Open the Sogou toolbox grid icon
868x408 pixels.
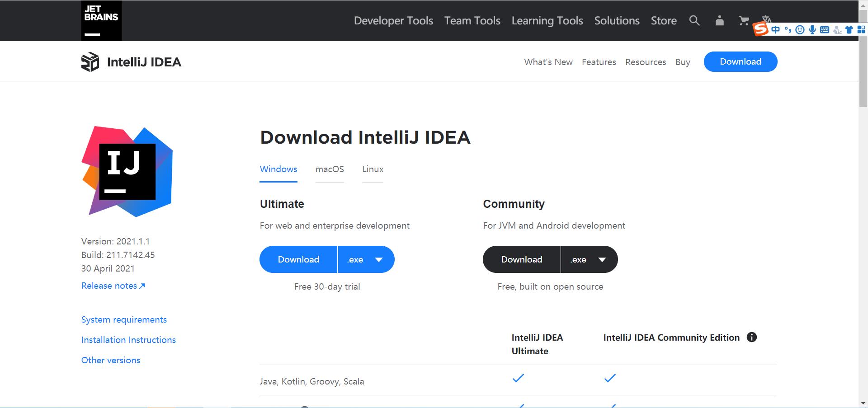pyautogui.click(x=861, y=30)
